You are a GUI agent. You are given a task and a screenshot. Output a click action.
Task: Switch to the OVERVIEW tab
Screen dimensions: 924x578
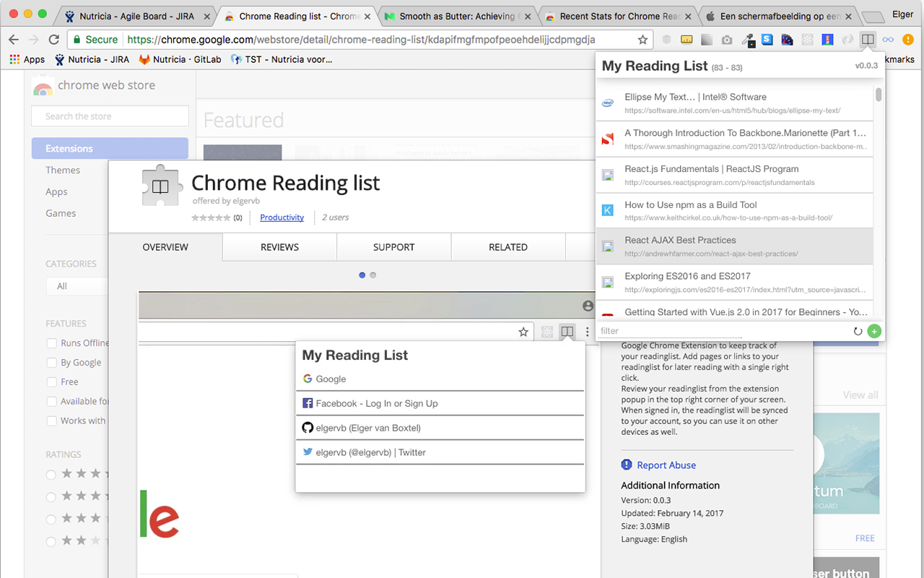[165, 247]
